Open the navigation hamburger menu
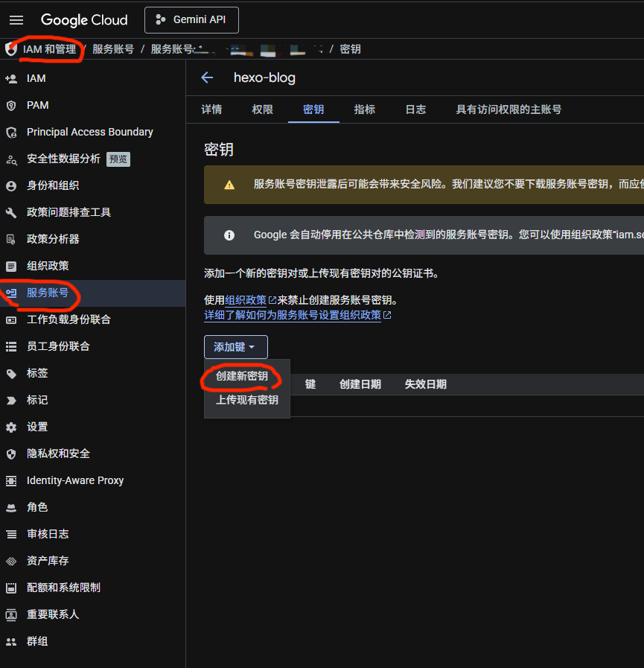The height and width of the screenshot is (668, 644). (16, 20)
